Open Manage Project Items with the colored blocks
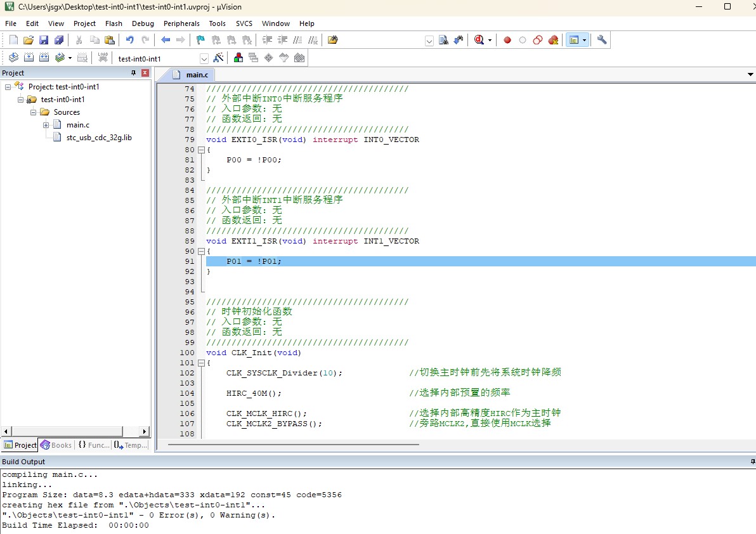756x534 pixels. point(238,58)
